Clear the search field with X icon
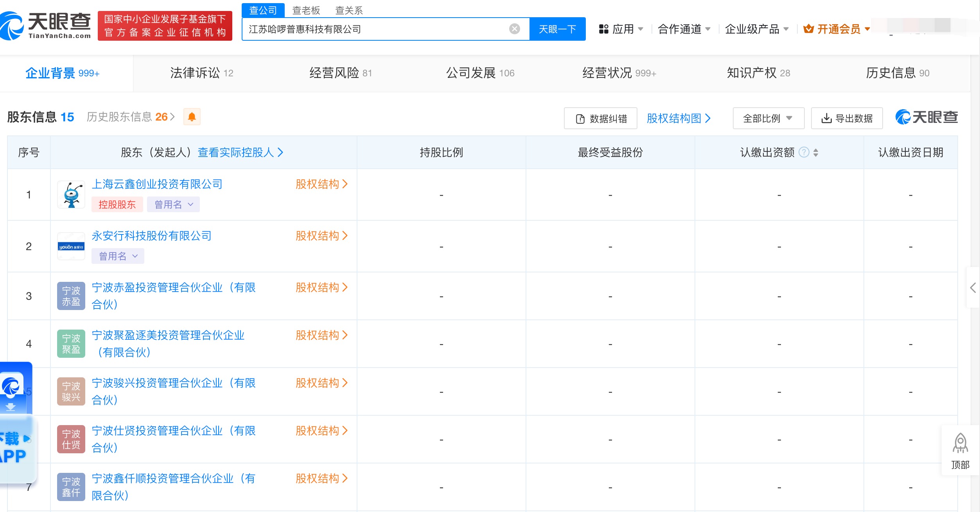Viewport: 980px width, 512px height. 514,29
